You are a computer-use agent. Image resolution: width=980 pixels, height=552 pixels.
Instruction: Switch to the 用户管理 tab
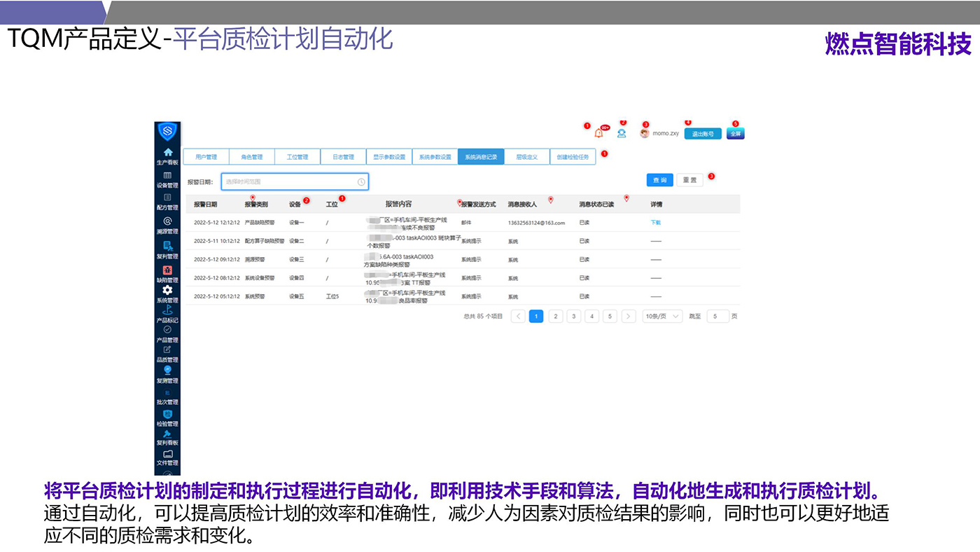(x=206, y=157)
